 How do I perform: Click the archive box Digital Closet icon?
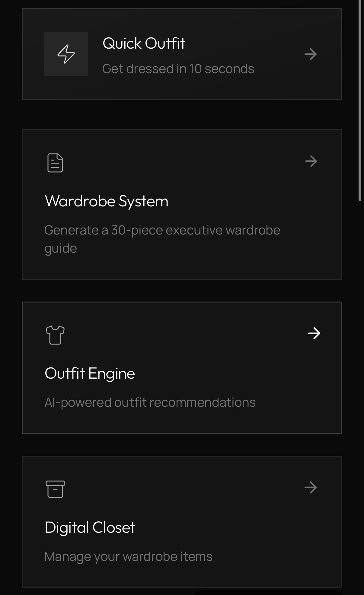tap(55, 489)
